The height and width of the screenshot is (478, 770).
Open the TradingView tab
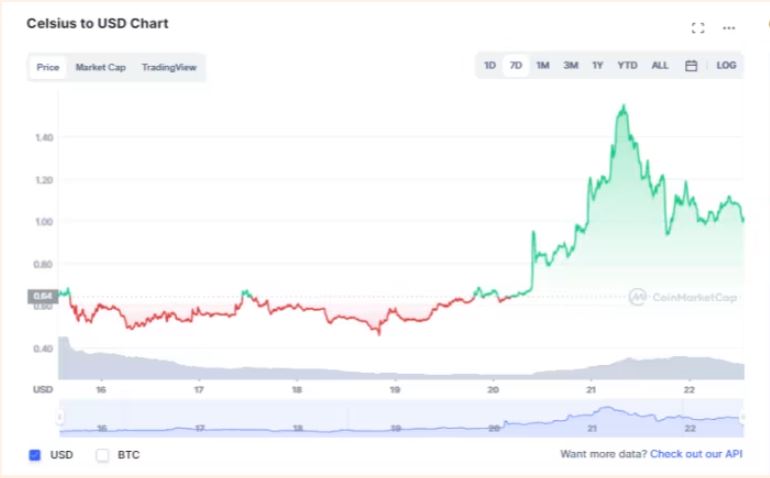[x=169, y=68]
